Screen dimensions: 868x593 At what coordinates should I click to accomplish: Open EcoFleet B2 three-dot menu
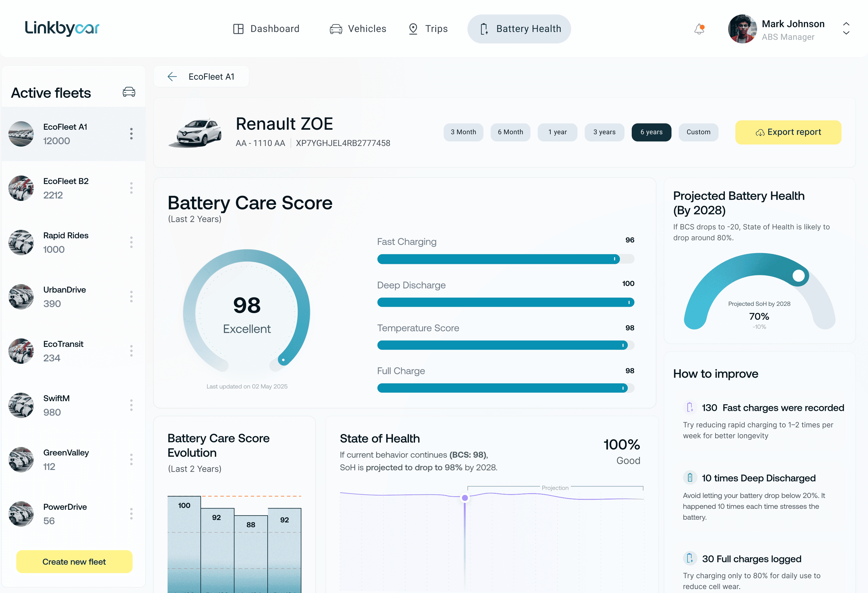point(131,188)
